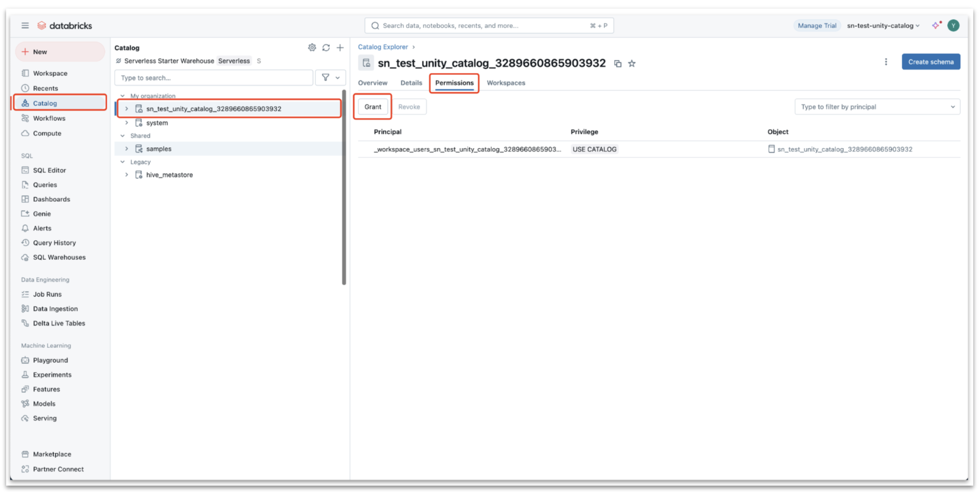Open the catalog filter funnel dropdown
The height and width of the screenshot is (492, 980).
tap(330, 78)
